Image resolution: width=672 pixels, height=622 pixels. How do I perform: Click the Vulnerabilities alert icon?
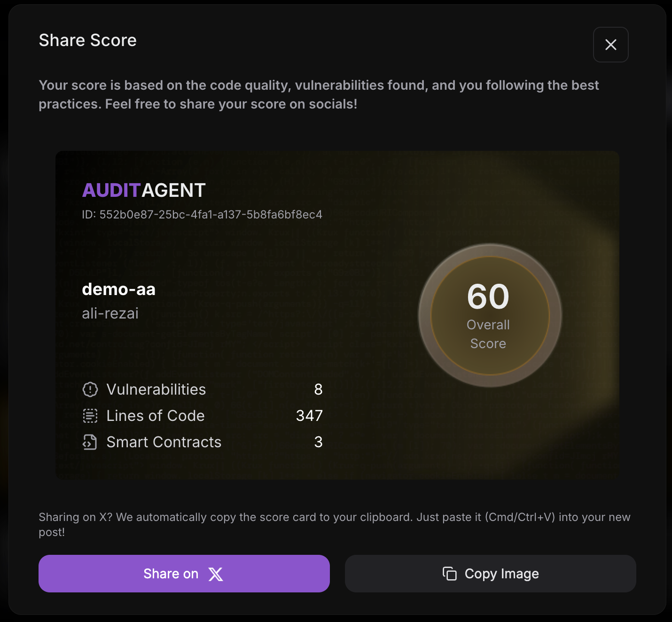(90, 389)
